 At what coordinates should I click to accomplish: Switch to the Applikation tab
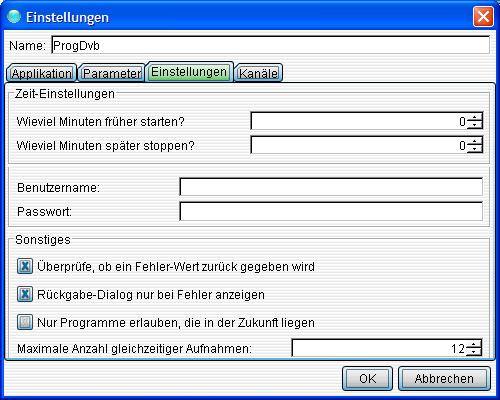tap(41, 73)
